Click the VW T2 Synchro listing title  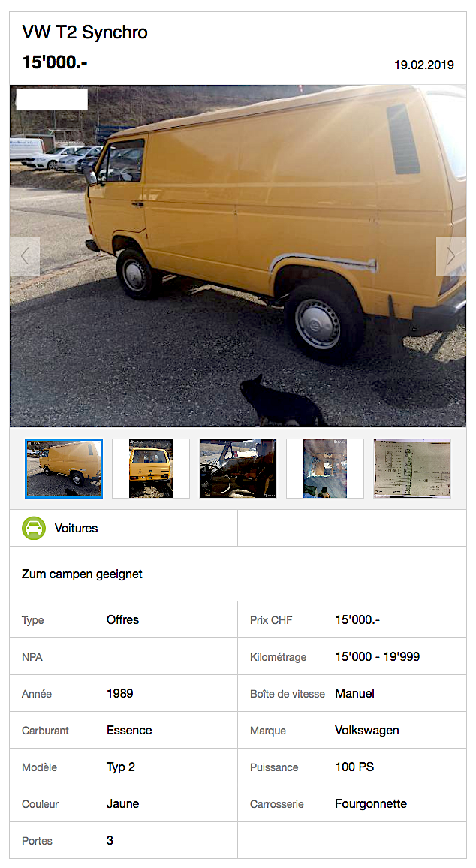click(85, 32)
